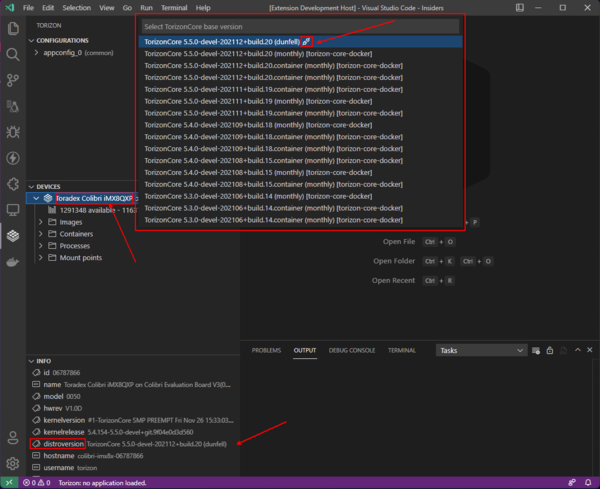Collapse the DEVICES section
This screenshot has height=489, width=600.
31,187
